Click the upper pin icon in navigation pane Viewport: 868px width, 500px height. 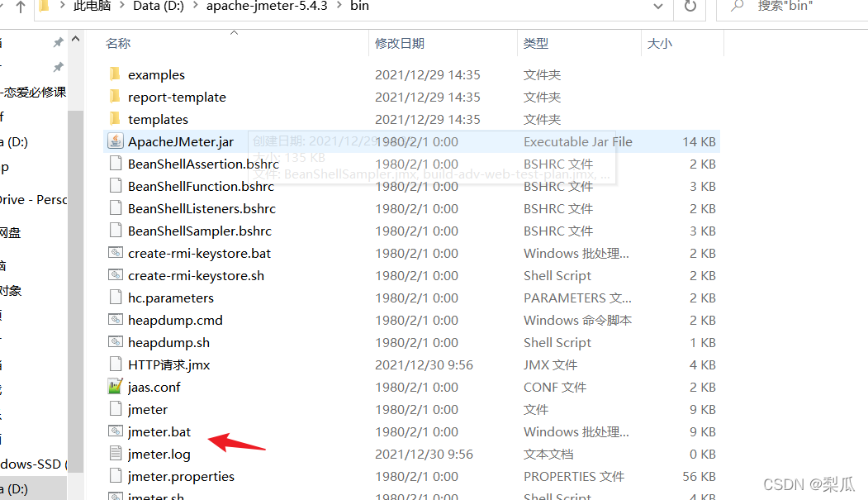coord(58,43)
